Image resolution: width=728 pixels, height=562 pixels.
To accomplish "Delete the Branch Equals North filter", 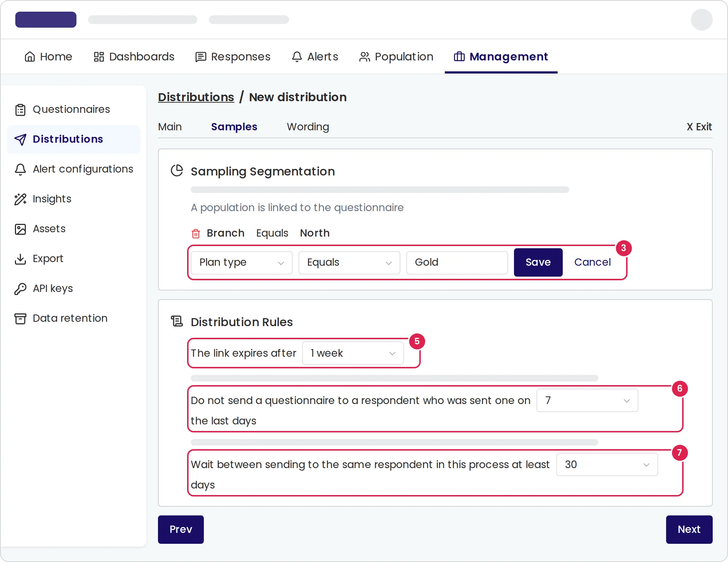I will (196, 233).
